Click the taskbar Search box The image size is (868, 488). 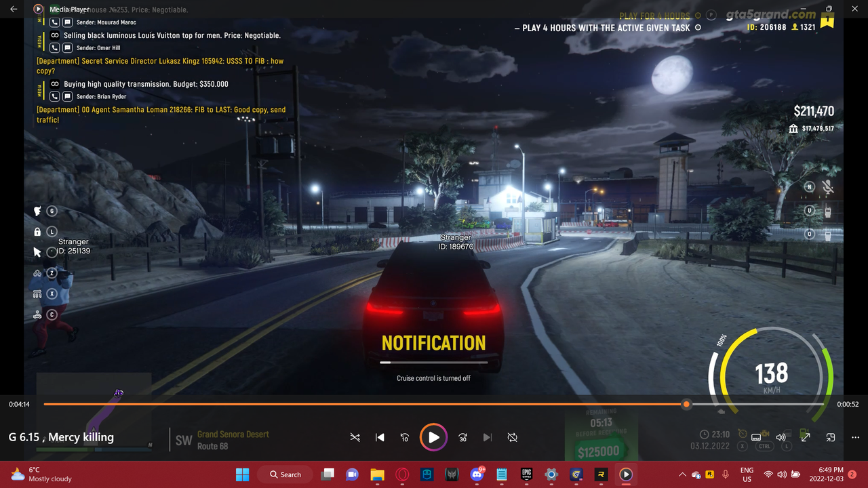coord(285,474)
